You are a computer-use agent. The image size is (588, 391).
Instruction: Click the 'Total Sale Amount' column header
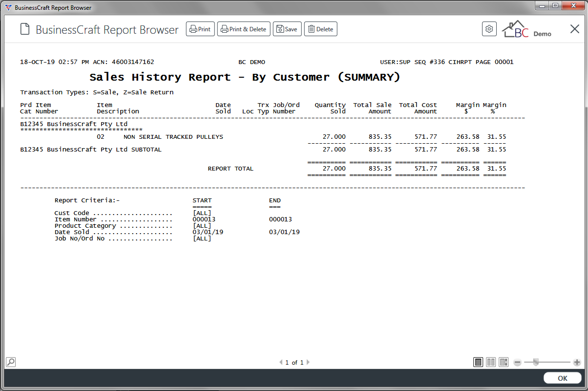point(373,108)
